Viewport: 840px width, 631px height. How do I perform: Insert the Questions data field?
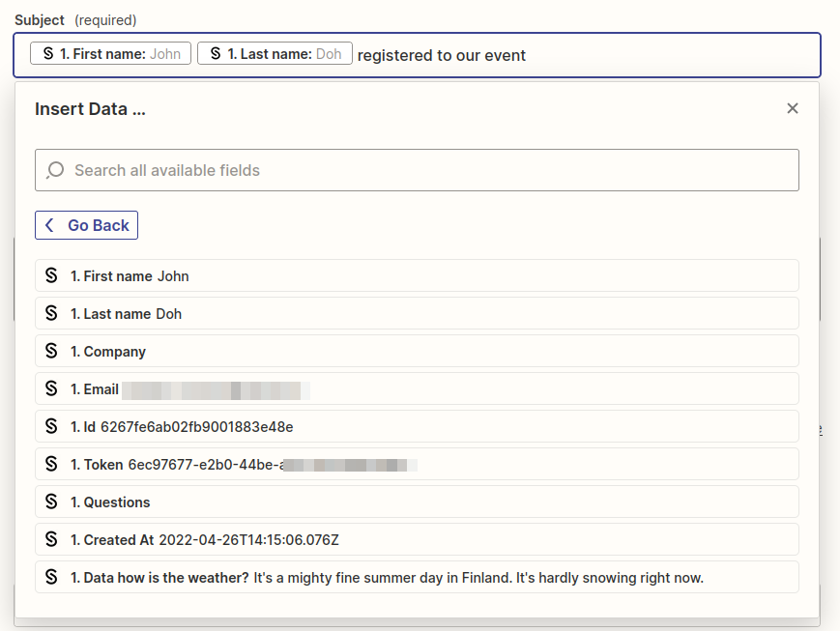pos(416,501)
